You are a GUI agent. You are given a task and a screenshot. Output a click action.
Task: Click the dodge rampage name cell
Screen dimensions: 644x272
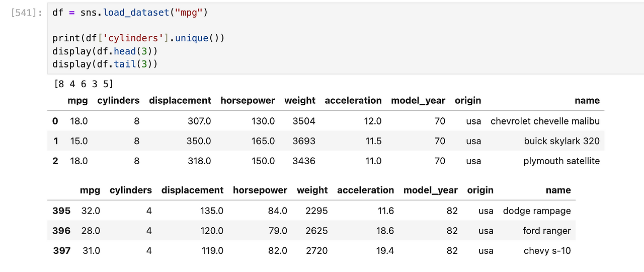tap(537, 211)
